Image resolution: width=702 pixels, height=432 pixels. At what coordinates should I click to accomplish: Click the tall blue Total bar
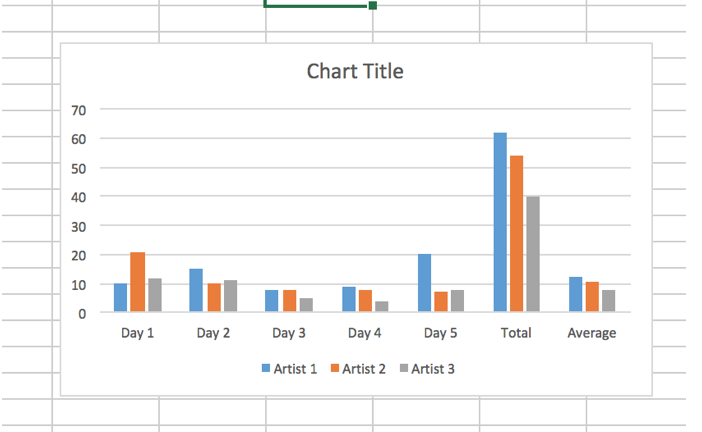[500, 222]
